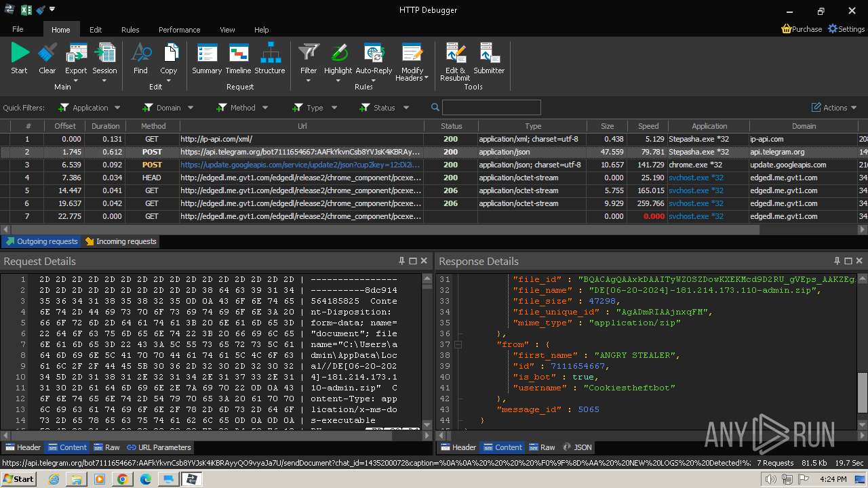The width and height of the screenshot is (868, 488).
Task: Switch to the Help ribbon tab
Action: coord(262,30)
